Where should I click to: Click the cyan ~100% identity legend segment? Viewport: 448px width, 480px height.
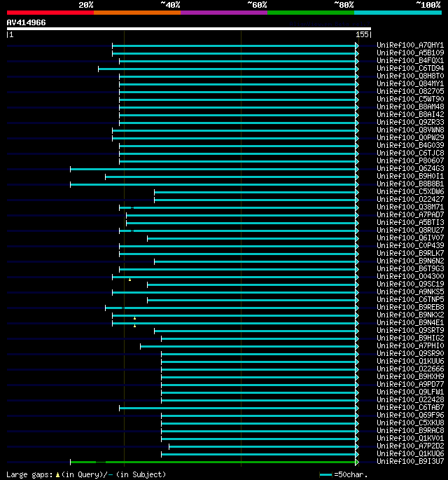tap(398, 13)
